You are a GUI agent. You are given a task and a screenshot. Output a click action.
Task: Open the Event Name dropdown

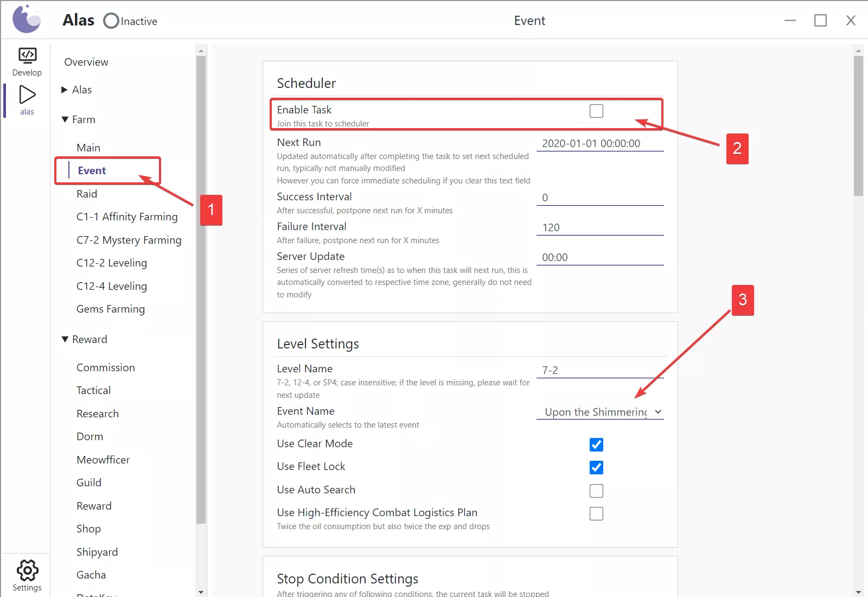pos(600,412)
